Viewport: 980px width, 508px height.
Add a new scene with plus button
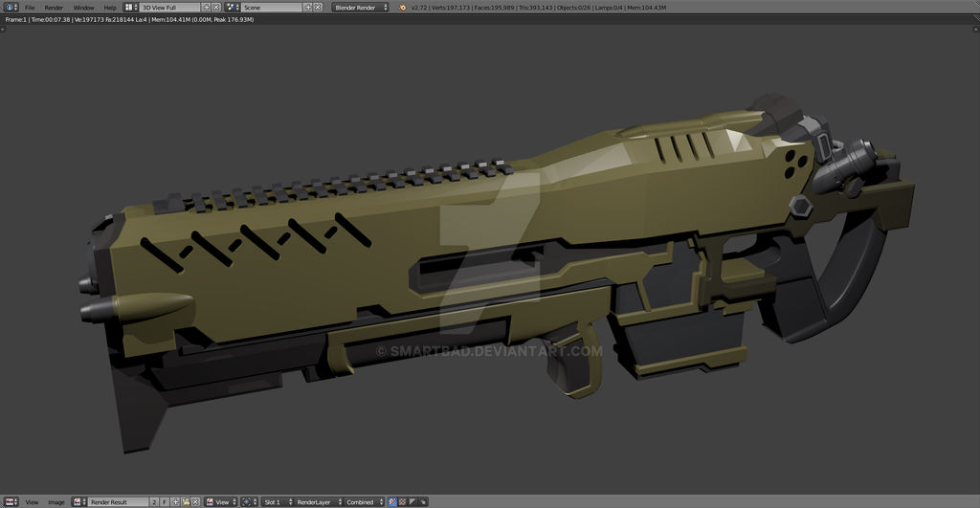point(308,8)
